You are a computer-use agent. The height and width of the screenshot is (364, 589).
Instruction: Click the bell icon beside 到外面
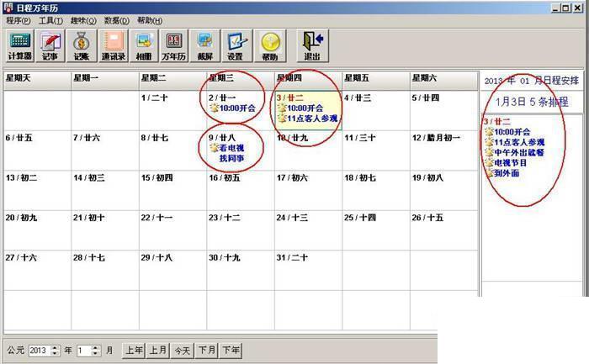pos(489,173)
